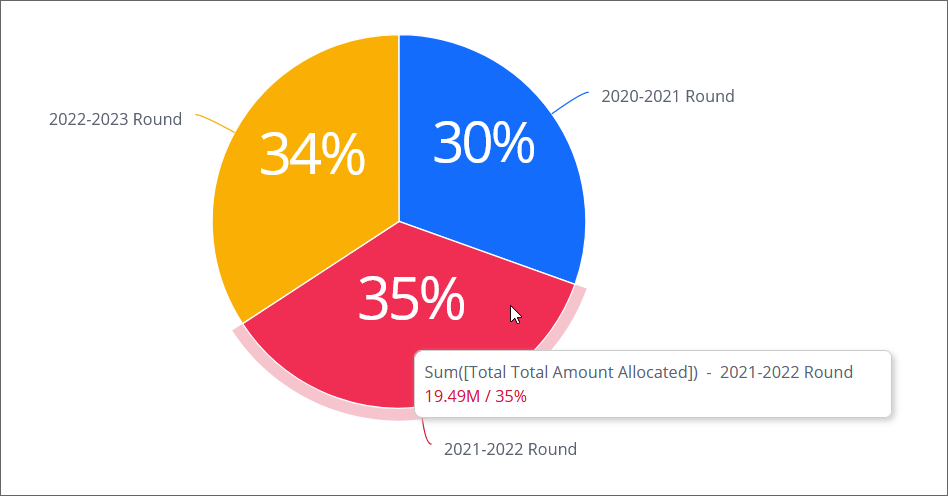Click the white divider between blue and orange slices

[399, 120]
